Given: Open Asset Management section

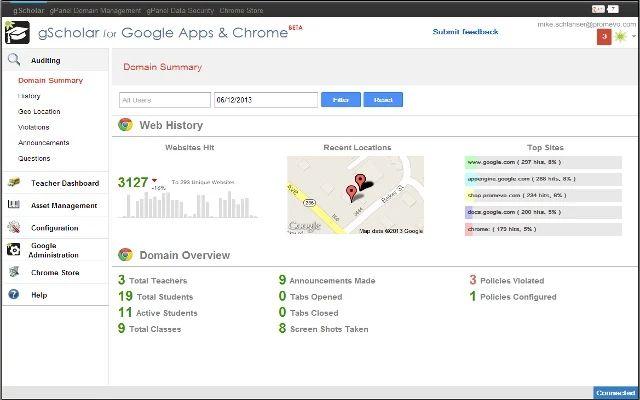Looking at the screenshot, I should [64, 205].
